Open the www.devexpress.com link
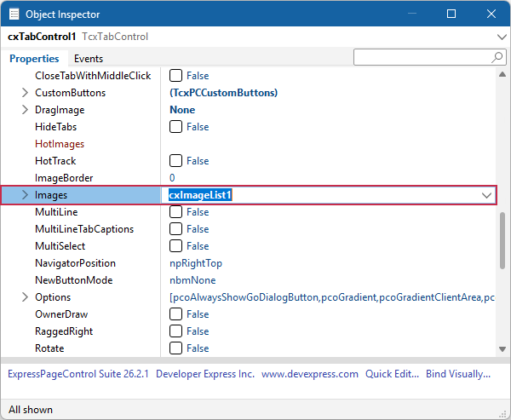Image resolution: width=511 pixels, height=420 pixels. [x=310, y=374]
